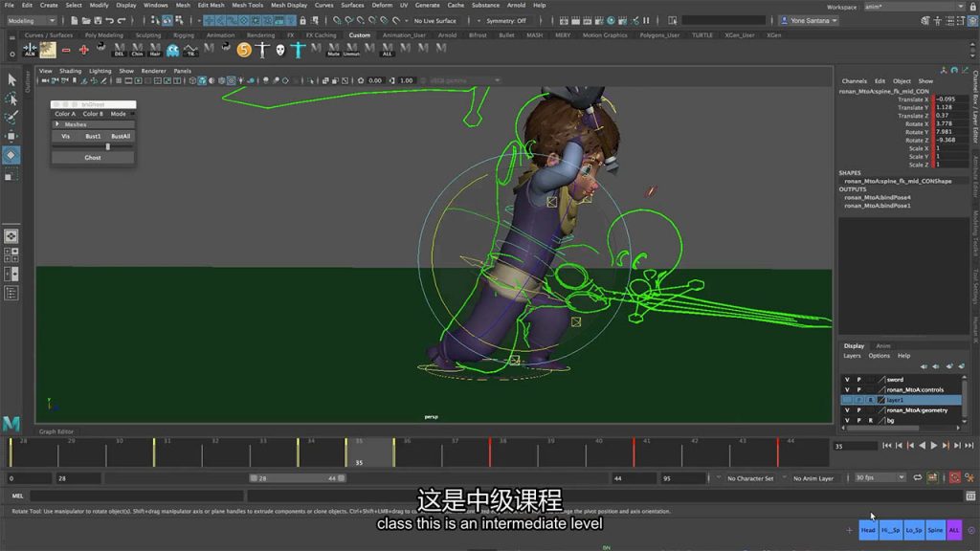Click the orange number 5 shelf icon
The height and width of the screenshot is (551, 980).
click(244, 50)
